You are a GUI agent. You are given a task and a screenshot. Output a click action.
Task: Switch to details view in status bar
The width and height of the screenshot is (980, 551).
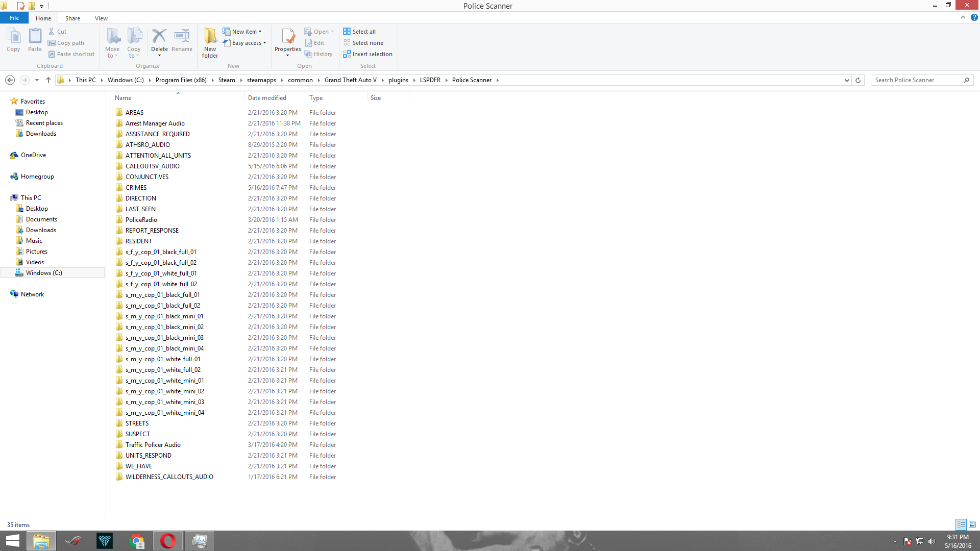click(x=961, y=524)
